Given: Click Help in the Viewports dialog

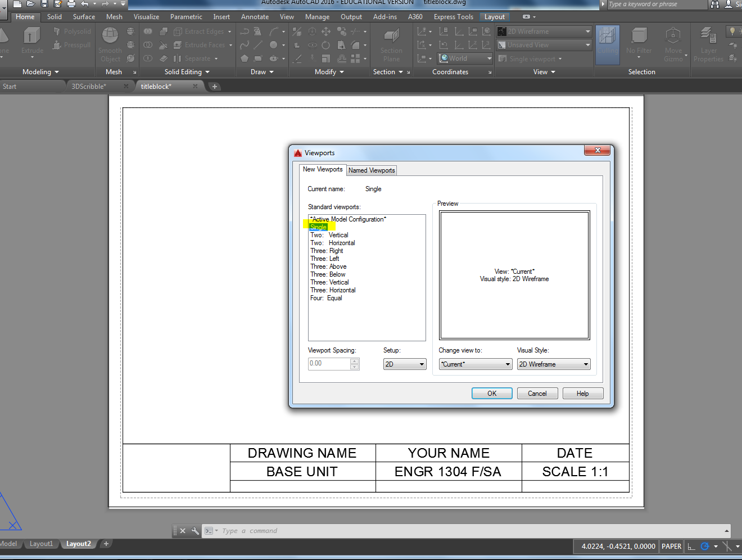Looking at the screenshot, I should [582, 393].
